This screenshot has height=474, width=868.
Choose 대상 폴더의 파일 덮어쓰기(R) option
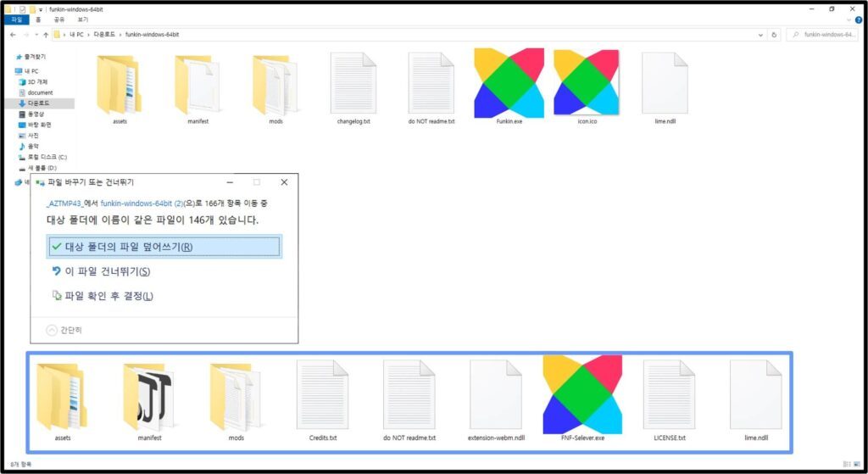click(164, 247)
